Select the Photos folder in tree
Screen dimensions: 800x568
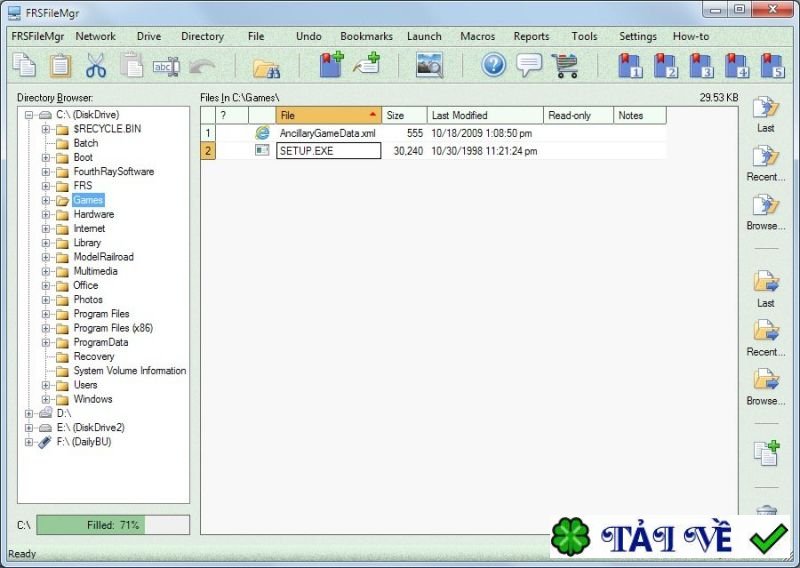tap(88, 300)
